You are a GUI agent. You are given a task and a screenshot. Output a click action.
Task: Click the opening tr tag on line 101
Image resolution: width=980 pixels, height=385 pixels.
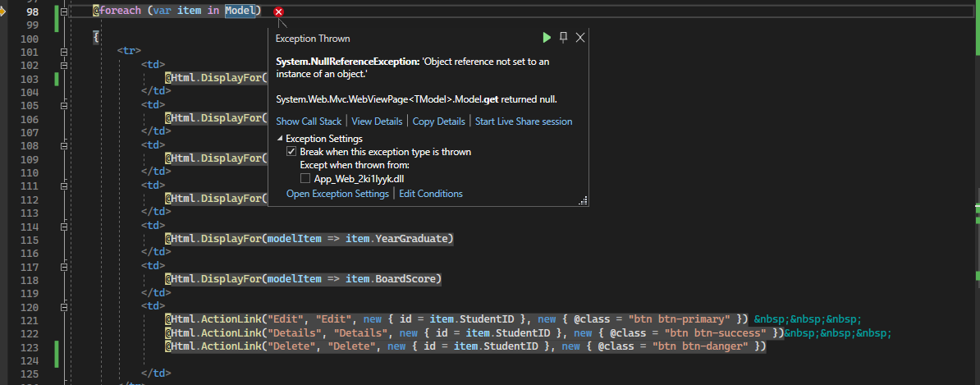tap(129, 51)
